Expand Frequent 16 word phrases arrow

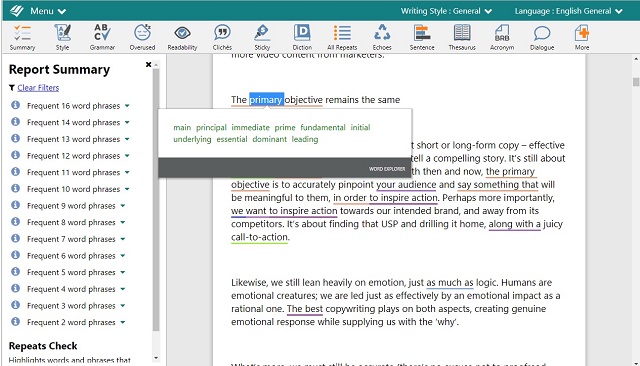click(x=127, y=106)
